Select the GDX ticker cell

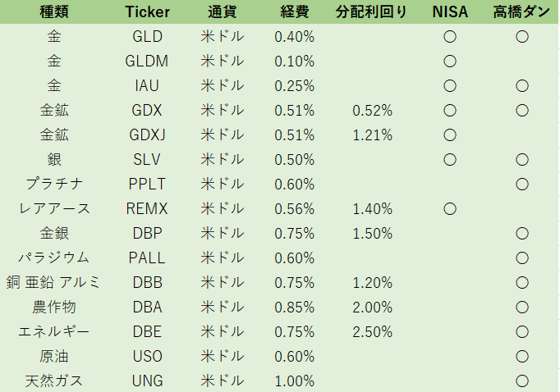147,111
